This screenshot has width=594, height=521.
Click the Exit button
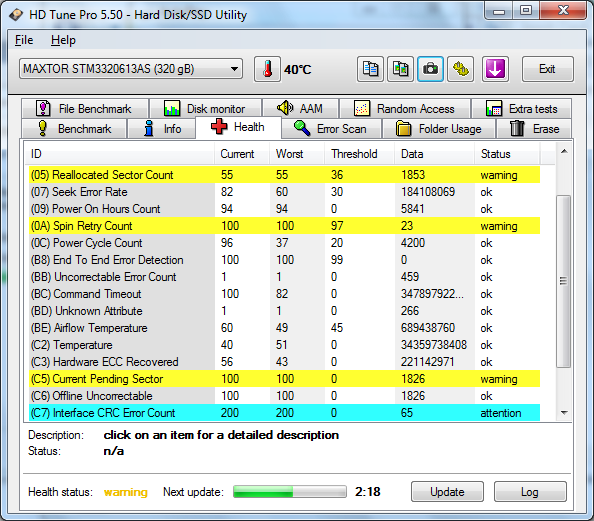[547, 69]
